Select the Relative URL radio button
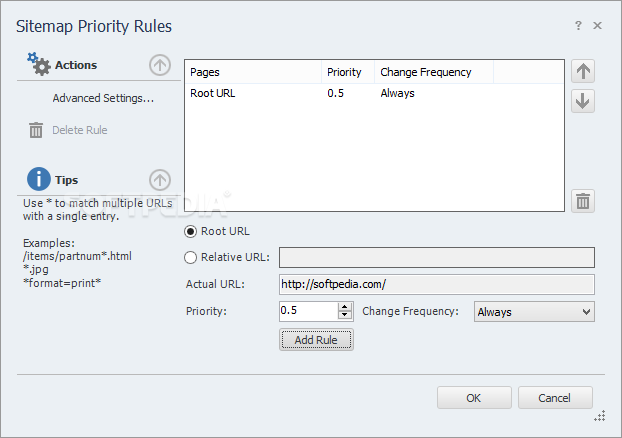Image resolution: width=622 pixels, height=438 pixels. point(190,257)
